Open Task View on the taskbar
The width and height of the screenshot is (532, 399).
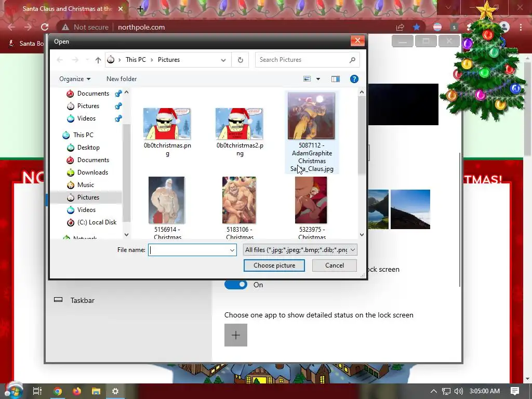coord(37,391)
